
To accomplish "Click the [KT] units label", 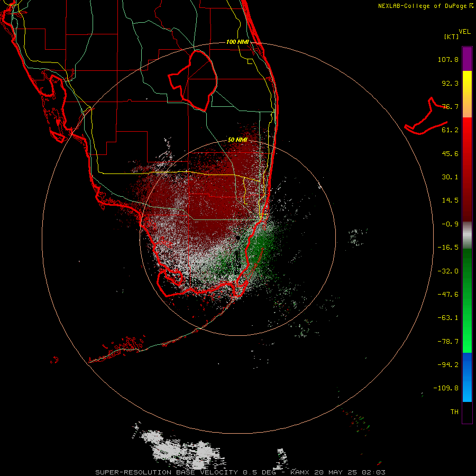I will [451, 36].
